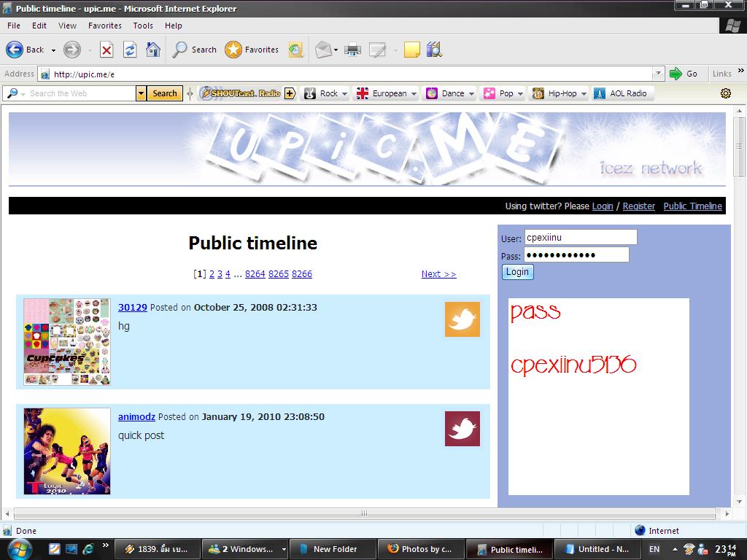Click the maroon Twitter bird on animodz post
747x560 pixels.
coord(462,429)
